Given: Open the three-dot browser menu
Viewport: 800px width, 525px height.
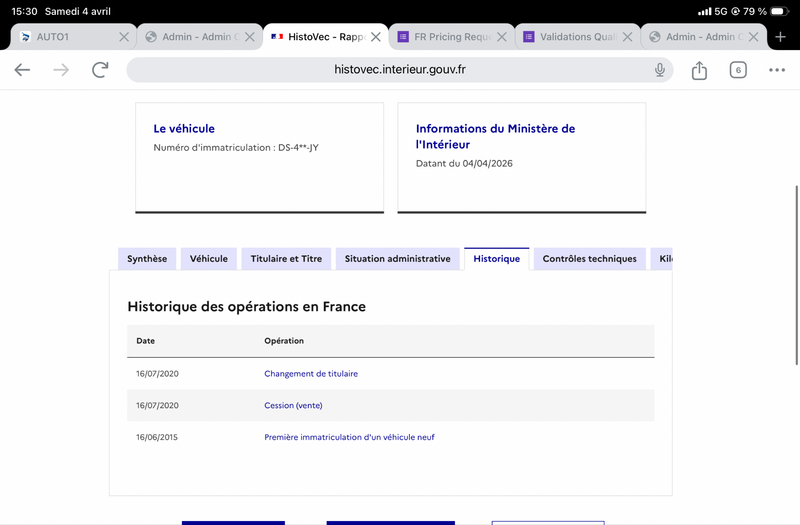Looking at the screenshot, I should [777, 70].
